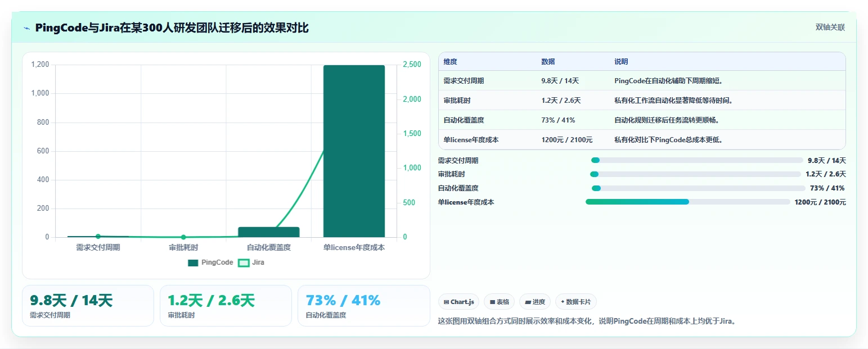Viewport: 868px width, 349px height.
Task: Click the dashboard title mentioning PingCode与Jira
Action: 172,28
